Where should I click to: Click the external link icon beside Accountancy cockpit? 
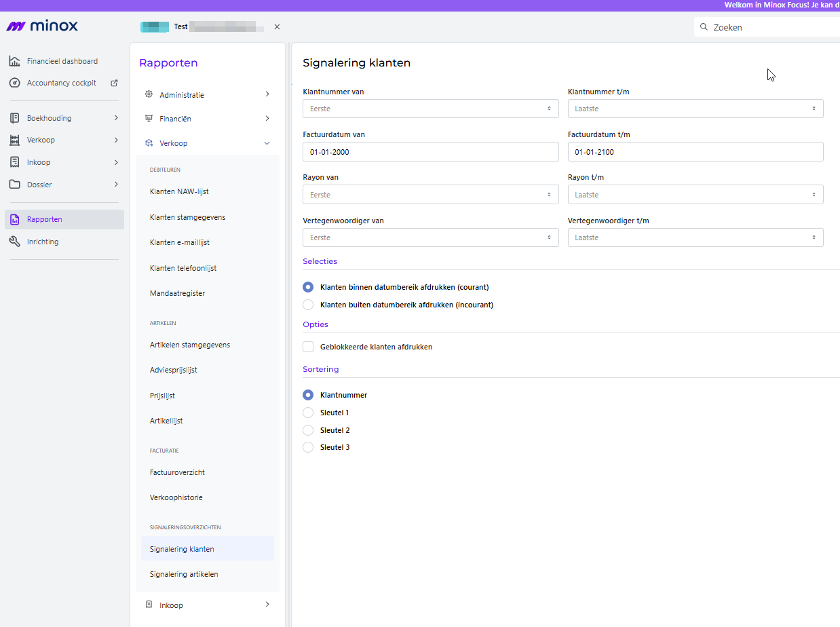coord(114,83)
